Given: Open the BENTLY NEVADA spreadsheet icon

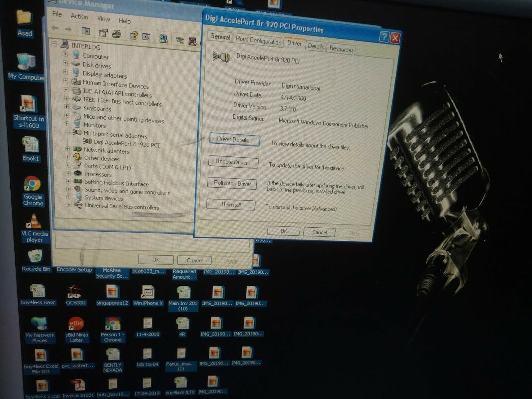Looking at the screenshot, I should [113, 360].
